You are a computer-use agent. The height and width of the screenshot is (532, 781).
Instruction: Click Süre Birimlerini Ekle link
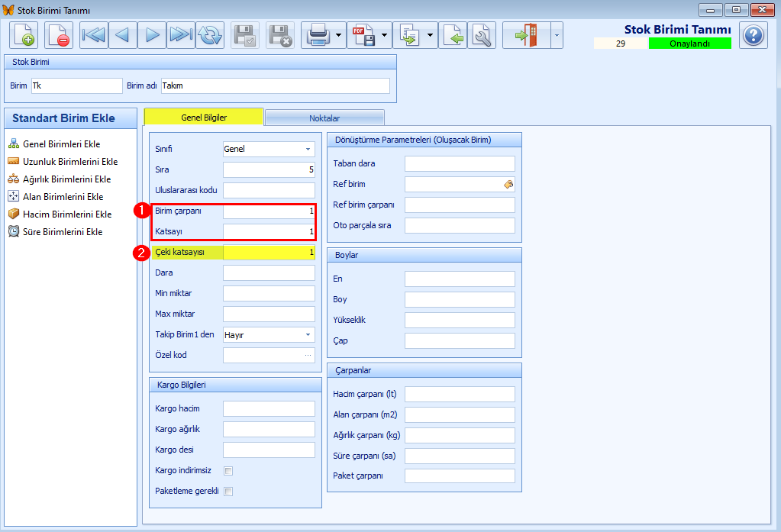coord(63,231)
